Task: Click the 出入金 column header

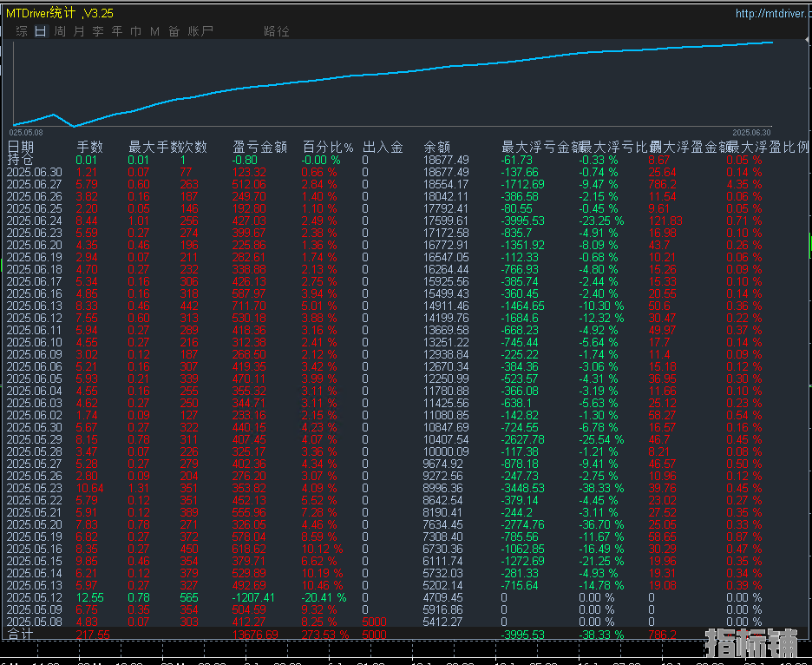Action: tap(383, 148)
